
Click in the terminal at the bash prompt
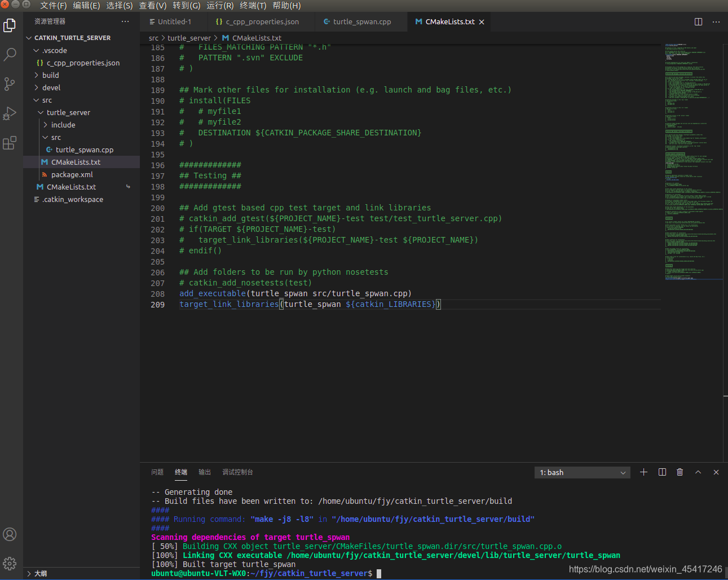379,573
